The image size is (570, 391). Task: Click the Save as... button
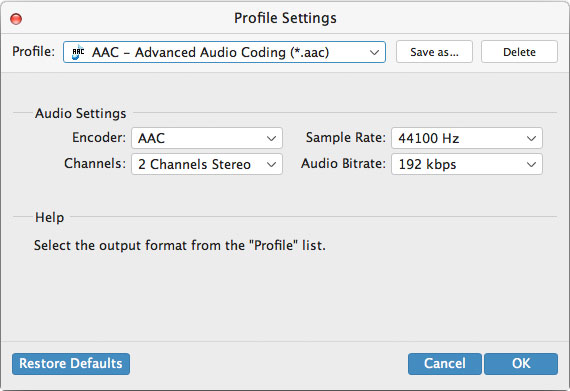[x=434, y=52]
